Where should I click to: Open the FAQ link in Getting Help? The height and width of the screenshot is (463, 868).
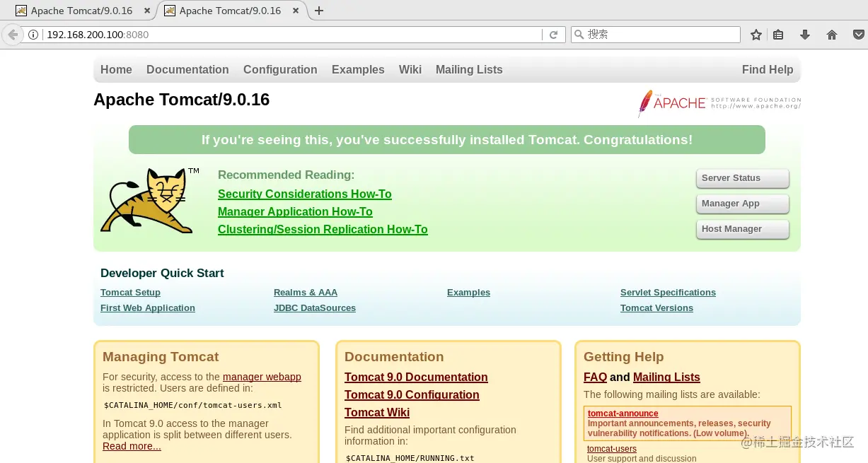tap(595, 377)
